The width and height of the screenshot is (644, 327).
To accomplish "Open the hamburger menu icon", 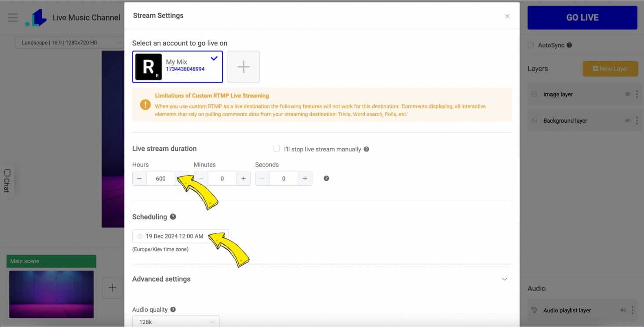I will (x=13, y=18).
